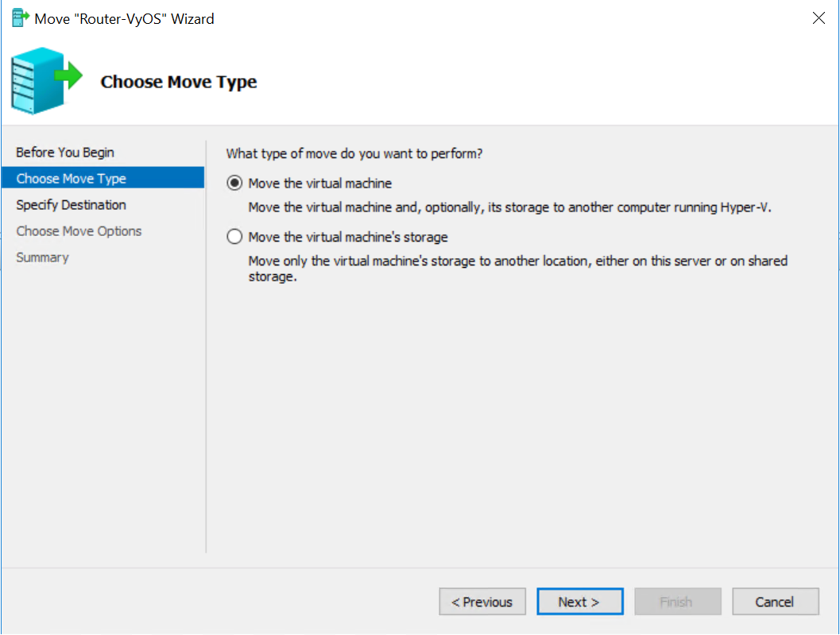Click the disabled Finish button
This screenshot has width=840, height=635.
pyautogui.click(x=677, y=602)
